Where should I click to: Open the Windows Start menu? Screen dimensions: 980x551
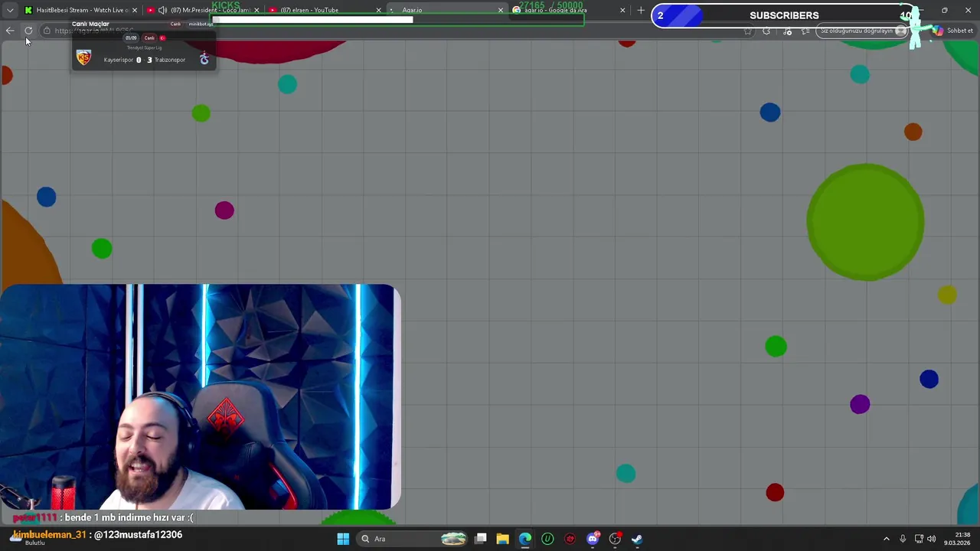[x=343, y=539]
